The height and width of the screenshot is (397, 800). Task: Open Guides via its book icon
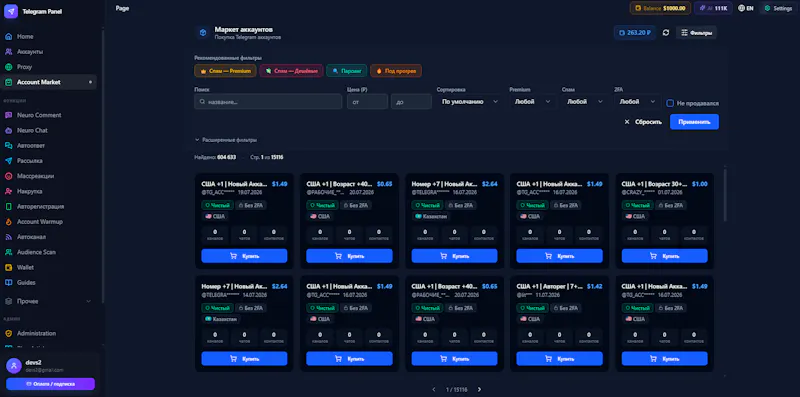pyautogui.click(x=8, y=282)
